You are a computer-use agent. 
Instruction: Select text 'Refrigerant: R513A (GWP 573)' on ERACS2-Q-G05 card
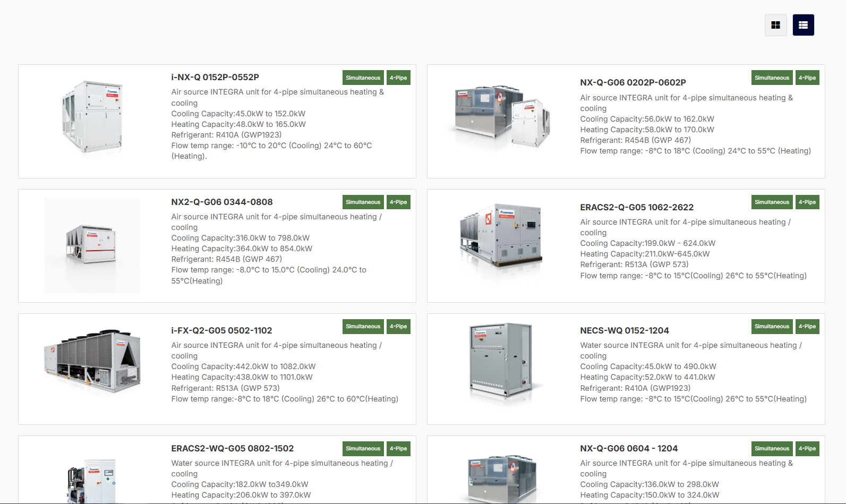click(x=634, y=264)
